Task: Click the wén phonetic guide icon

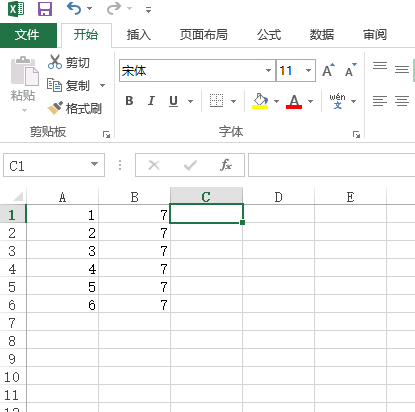Action: click(337, 101)
